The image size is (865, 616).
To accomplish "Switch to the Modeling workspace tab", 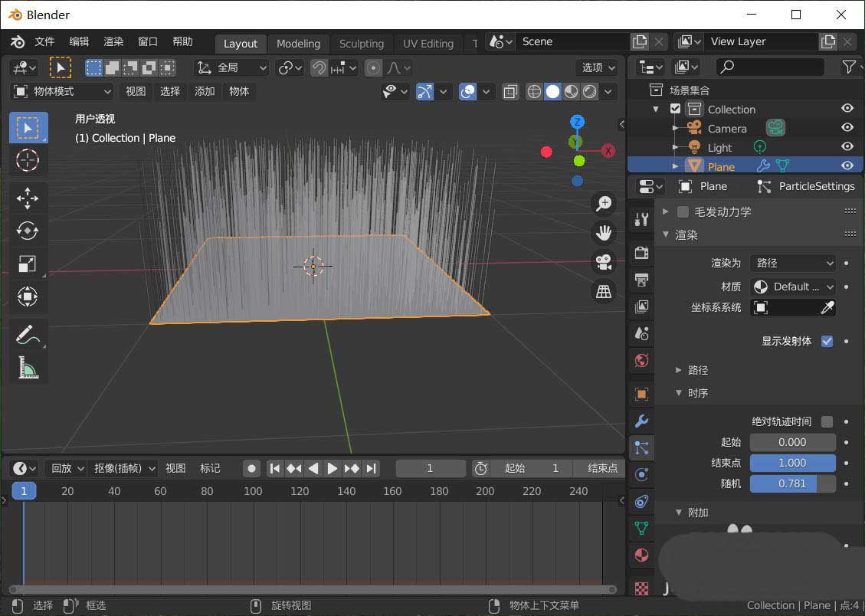I will (298, 44).
